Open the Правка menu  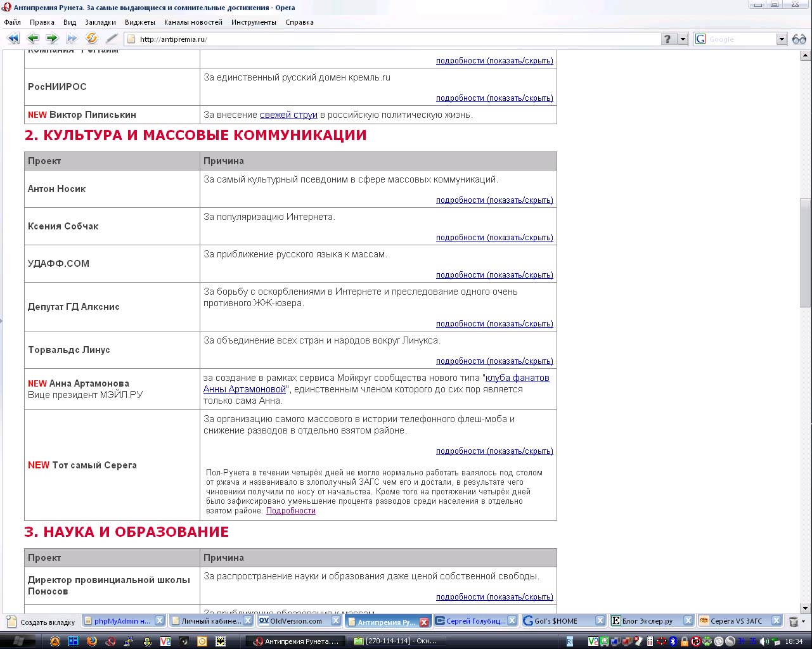(x=42, y=22)
